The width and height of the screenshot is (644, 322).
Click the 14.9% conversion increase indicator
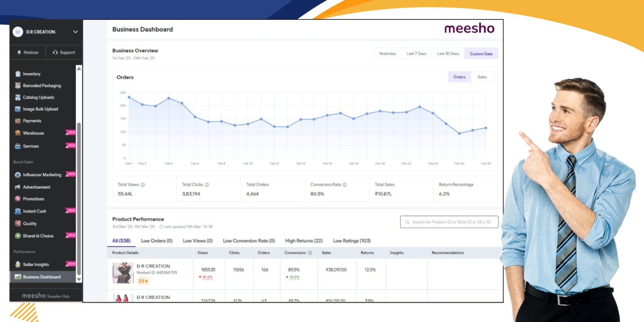click(x=293, y=277)
